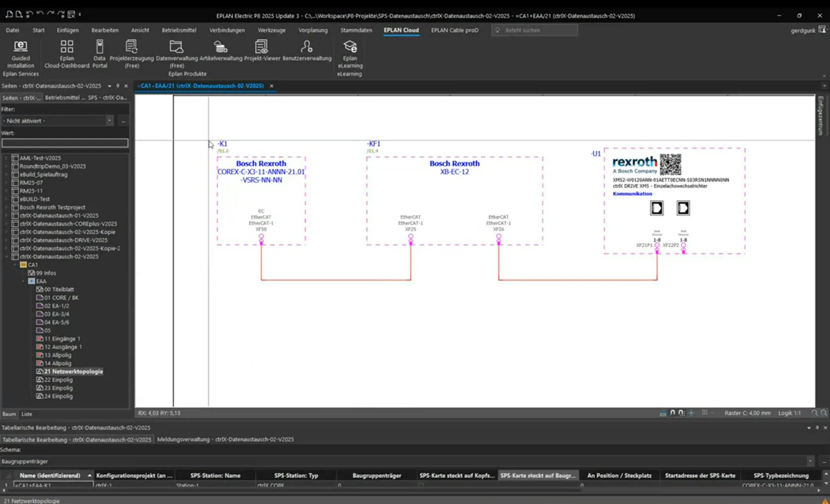Switch to the Verbindungen ribbon tab
The image size is (830, 504).
pyautogui.click(x=227, y=30)
